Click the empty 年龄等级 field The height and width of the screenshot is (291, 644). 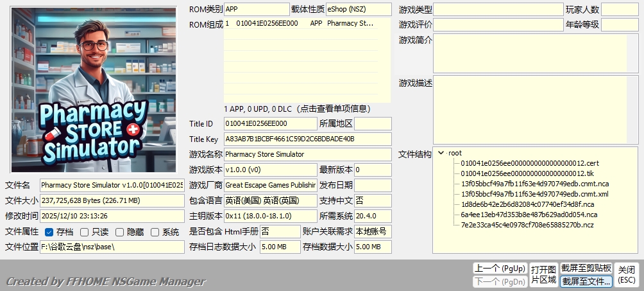[x=620, y=24]
